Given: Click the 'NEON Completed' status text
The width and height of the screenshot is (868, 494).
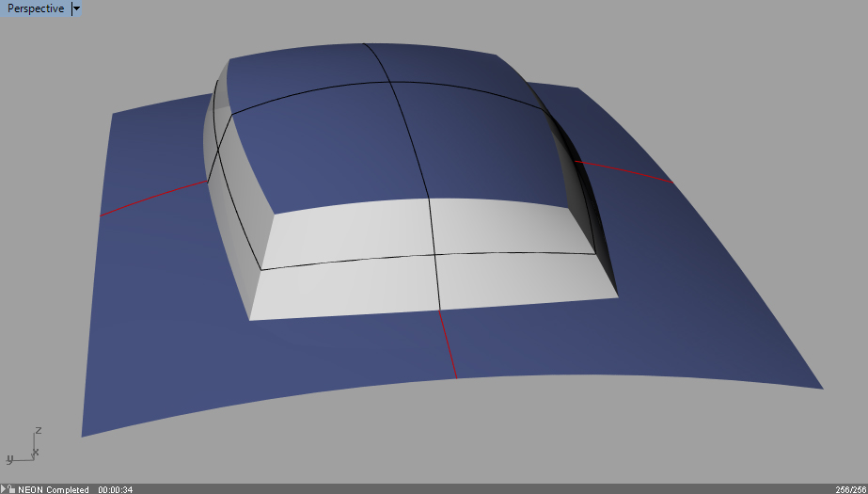Looking at the screenshot, I should coord(54,489).
